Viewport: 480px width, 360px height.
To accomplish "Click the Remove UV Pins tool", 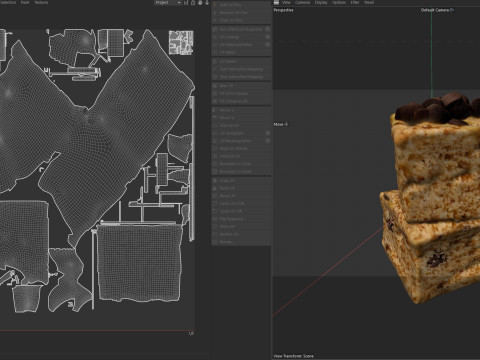I will tap(241, 13).
